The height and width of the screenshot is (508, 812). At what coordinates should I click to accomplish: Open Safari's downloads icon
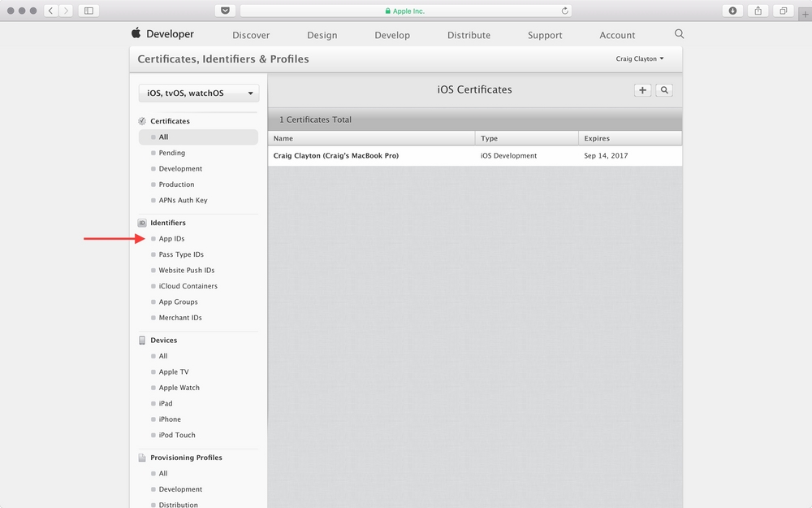click(732, 11)
